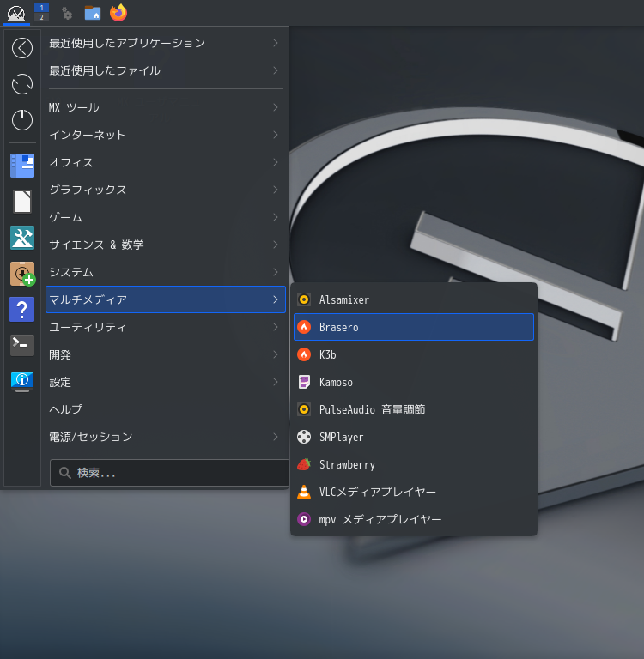Click the PulseAudio volume control icon
Screen dimensions: 644x659
point(304,409)
